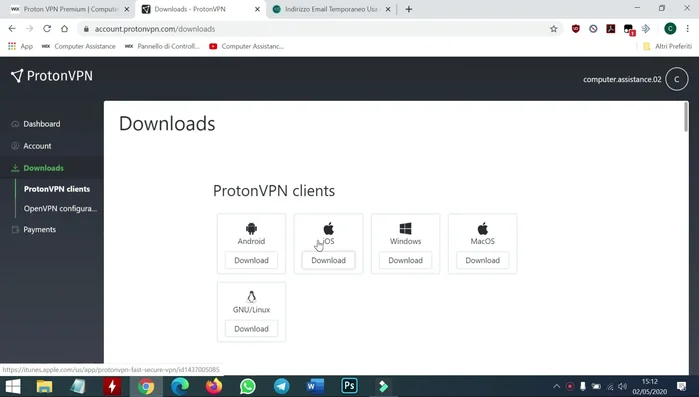Open the Account sidebar item
The image size is (699, 397).
coord(37,146)
